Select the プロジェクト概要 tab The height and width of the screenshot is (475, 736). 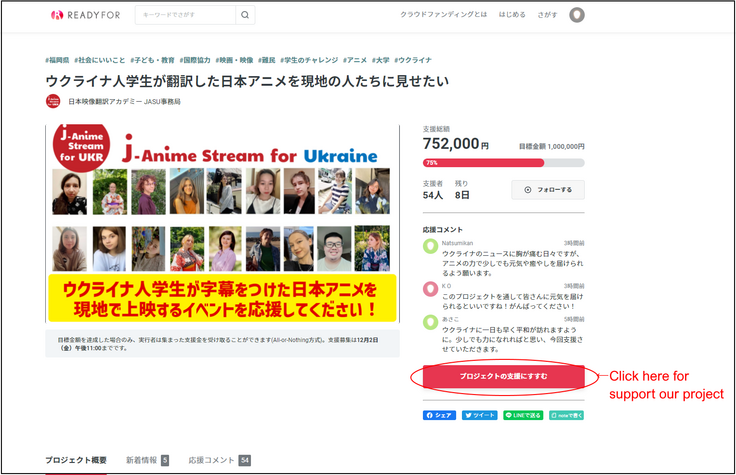coord(76,460)
